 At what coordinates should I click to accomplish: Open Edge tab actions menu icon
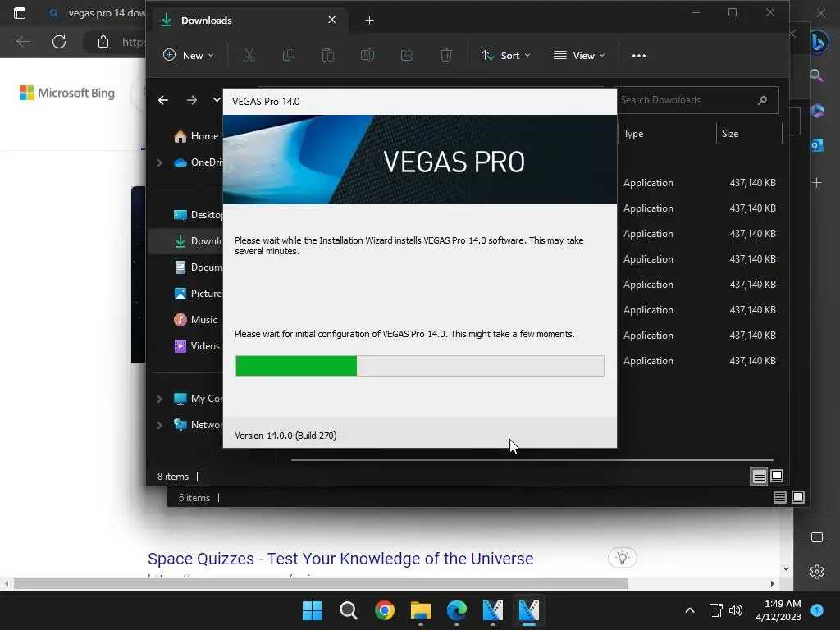tap(20, 13)
